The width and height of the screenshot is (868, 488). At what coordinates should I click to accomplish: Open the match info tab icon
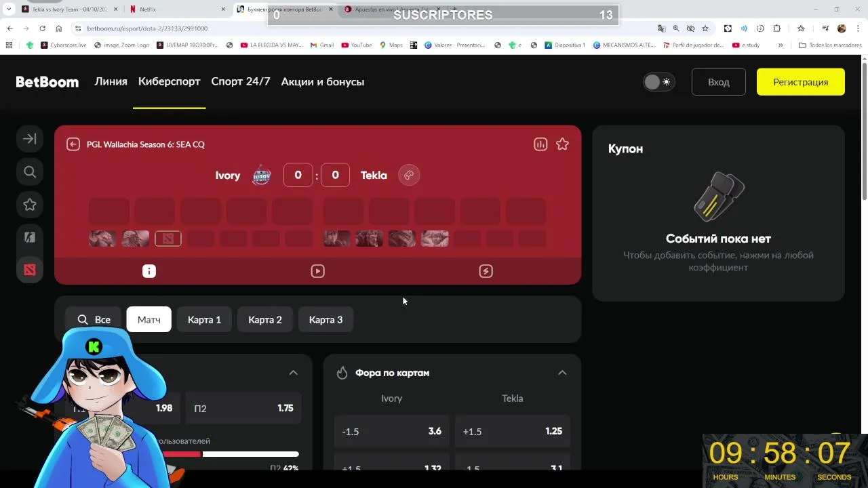click(x=149, y=271)
